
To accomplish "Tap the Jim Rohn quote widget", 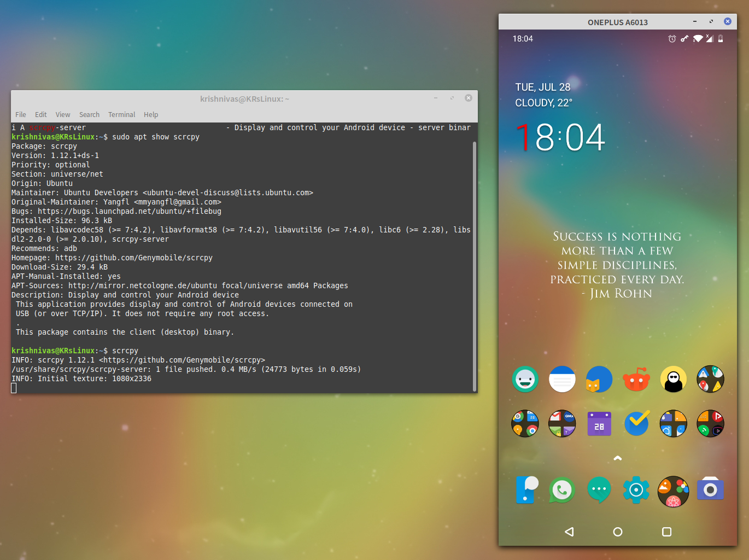I will click(618, 265).
